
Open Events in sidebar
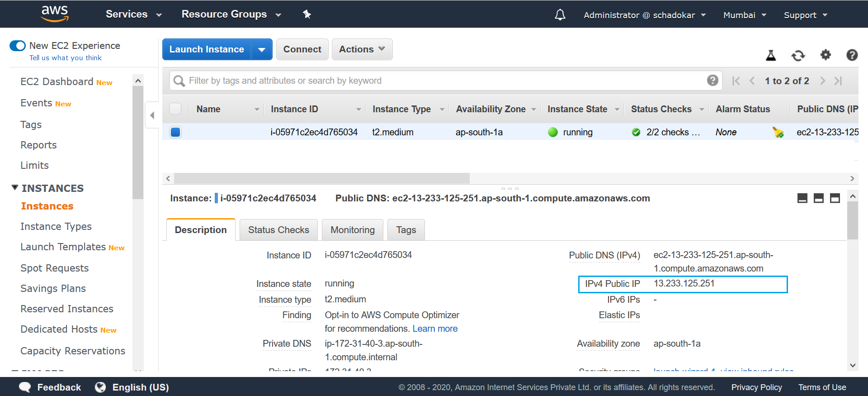point(36,103)
